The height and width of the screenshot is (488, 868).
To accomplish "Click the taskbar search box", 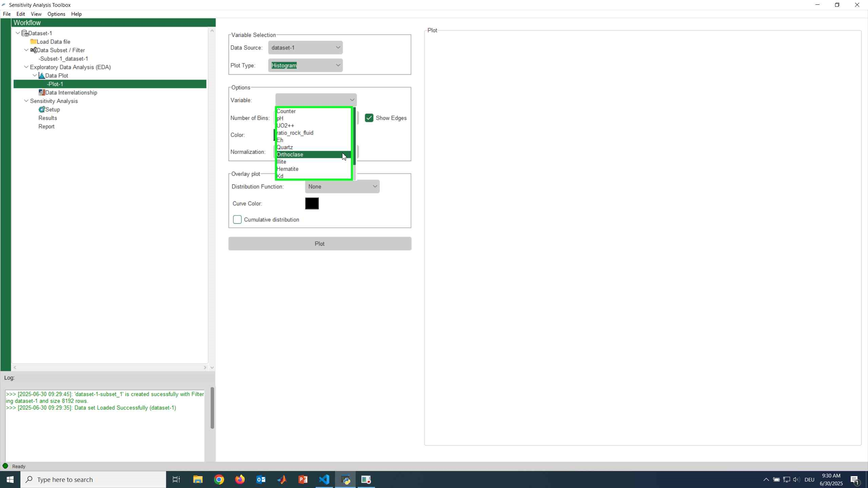I will point(93,480).
